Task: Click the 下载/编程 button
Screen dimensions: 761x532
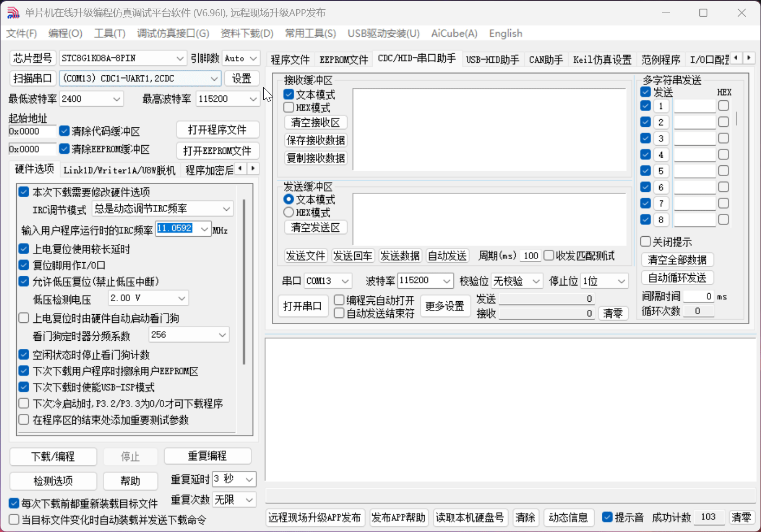Action: 53,457
